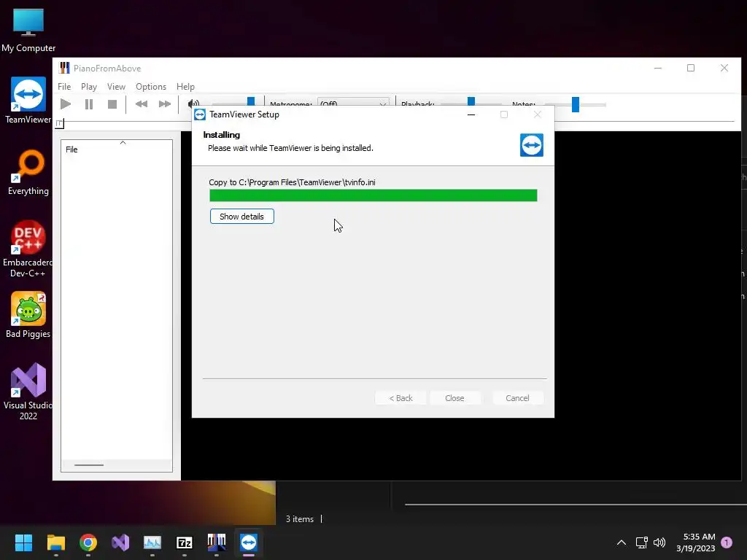Open the Help menu in PianoFromAbove
The height and width of the screenshot is (560, 747).
click(185, 87)
